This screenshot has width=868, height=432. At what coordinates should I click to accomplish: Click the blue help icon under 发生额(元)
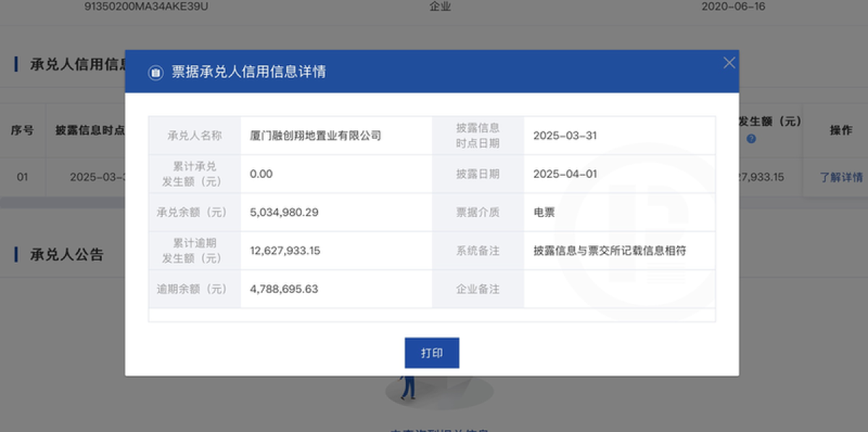pos(751,138)
